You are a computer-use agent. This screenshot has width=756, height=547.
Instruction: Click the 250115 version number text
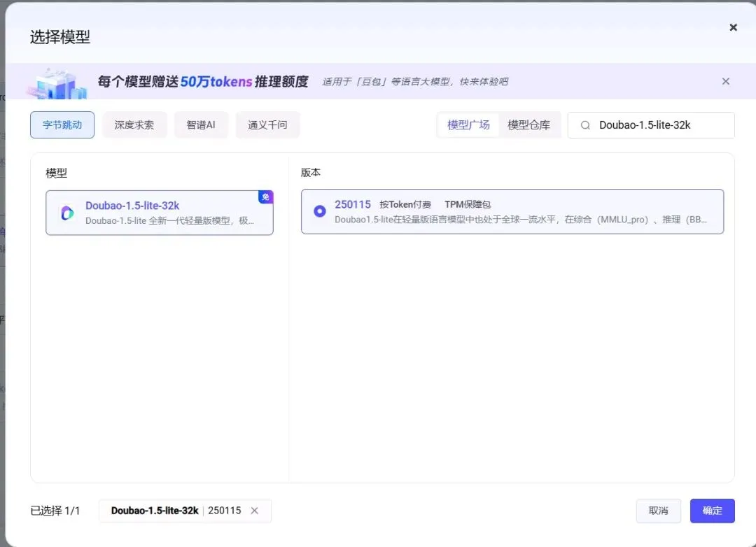click(352, 204)
